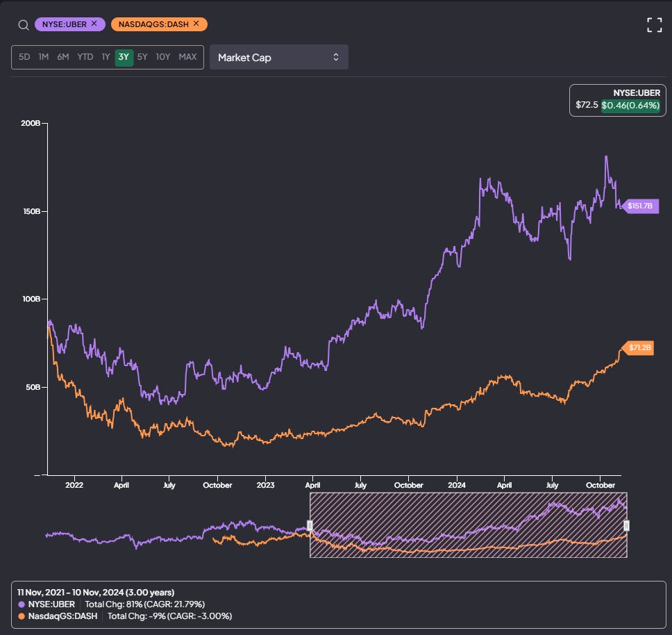The image size is (672, 635).
Task: Click the $151.7B UBER value label
Action: (640, 206)
